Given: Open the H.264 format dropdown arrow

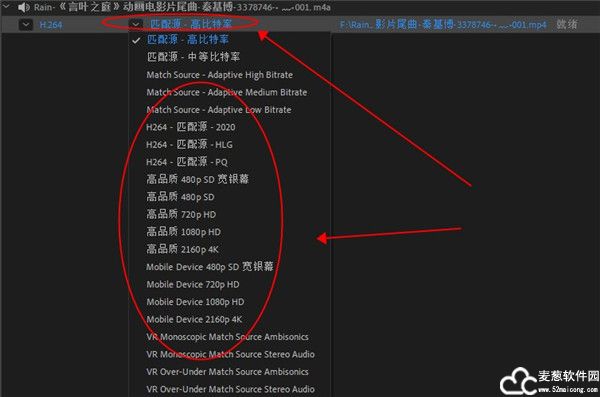Looking at the screenshot, I should (x=26, y=25).
